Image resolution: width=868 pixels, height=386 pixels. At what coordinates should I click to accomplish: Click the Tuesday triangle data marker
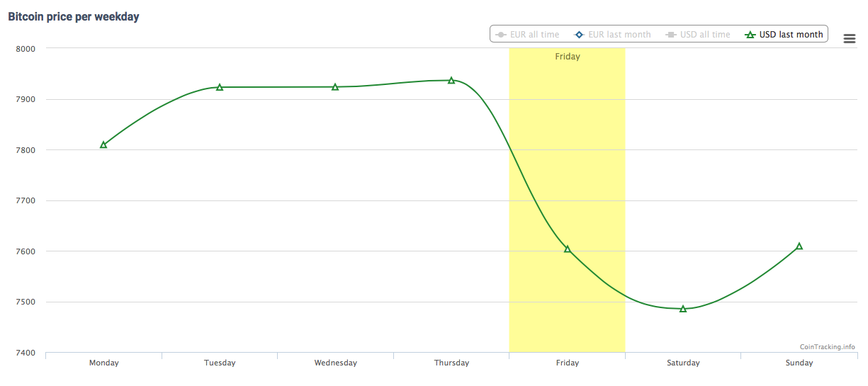tap(220, 87)
